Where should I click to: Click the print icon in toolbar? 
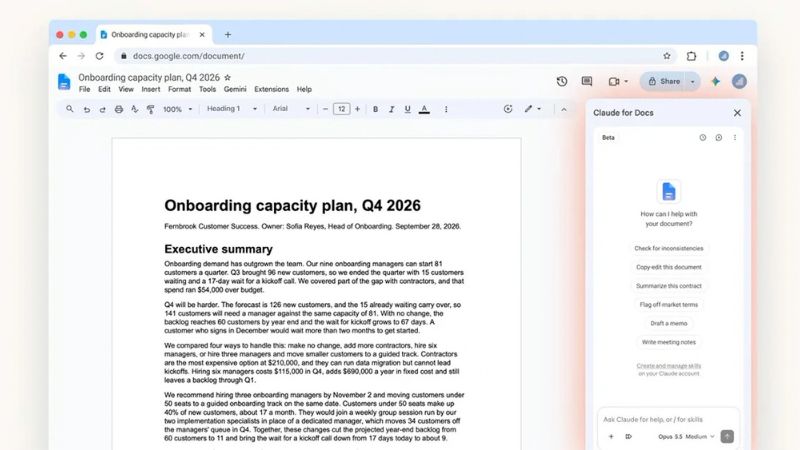119,109
